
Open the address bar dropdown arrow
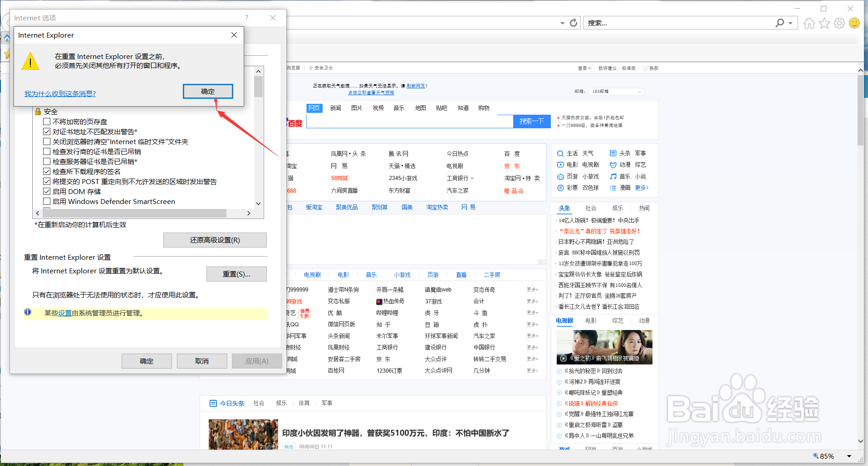563,23
